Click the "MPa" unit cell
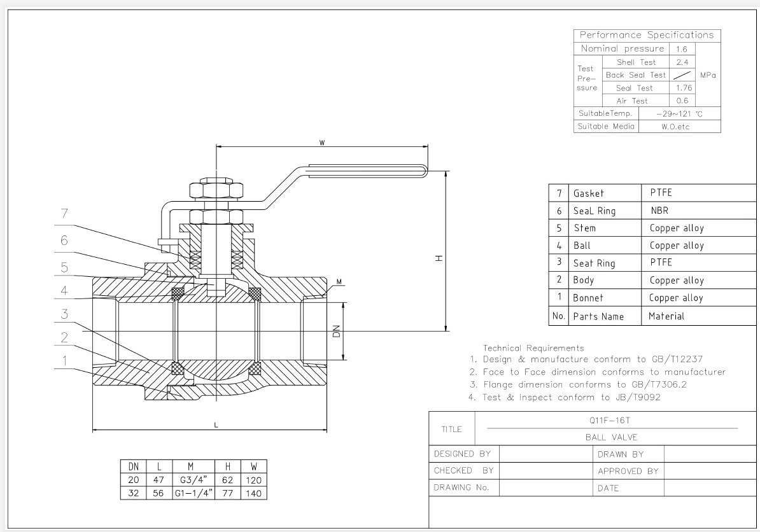This screenshot has width=760, height=532. 708,75
